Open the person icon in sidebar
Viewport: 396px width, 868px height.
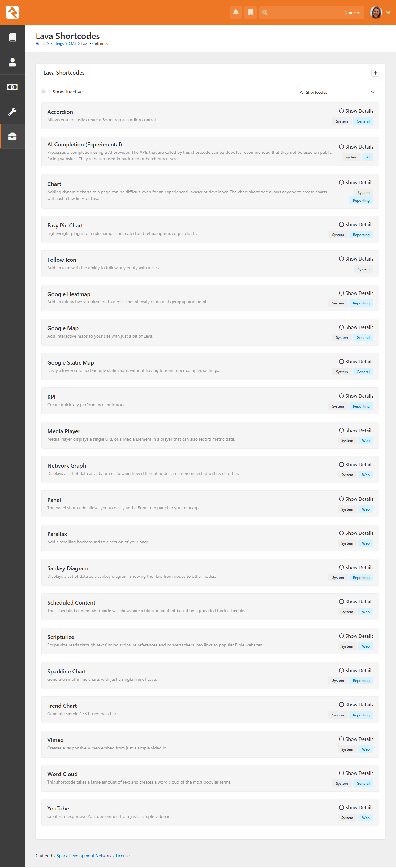tap(12, 62)
